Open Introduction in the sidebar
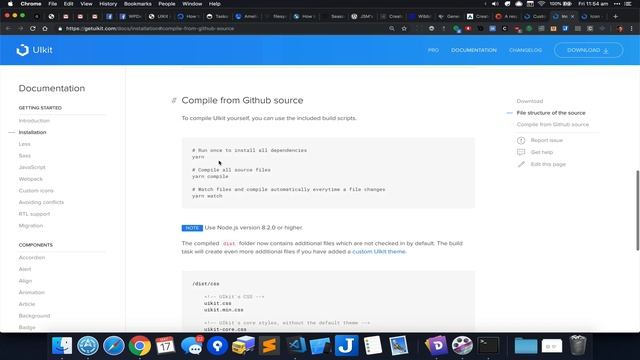The width and height of the screenshot is (640, 360). [x=34, y=121]
